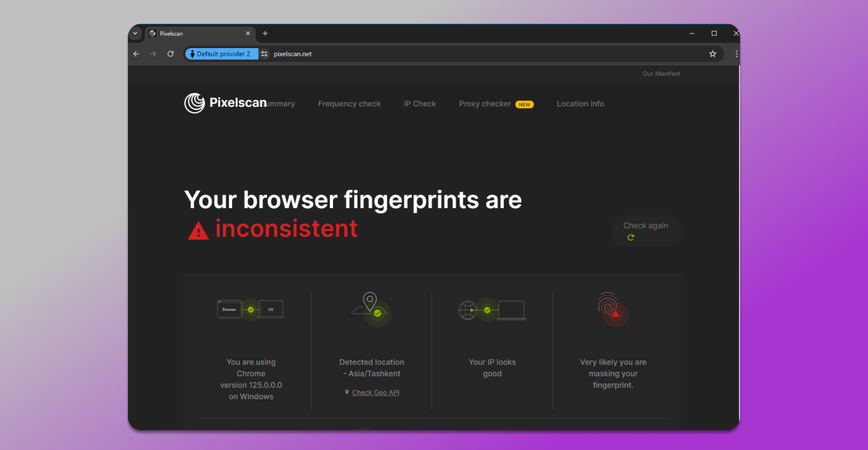The height and width of the screenshot is (450, 868).
Task: Click the Pixelscan logo icon
Action: pyautogui.click(x=195, y=103)
